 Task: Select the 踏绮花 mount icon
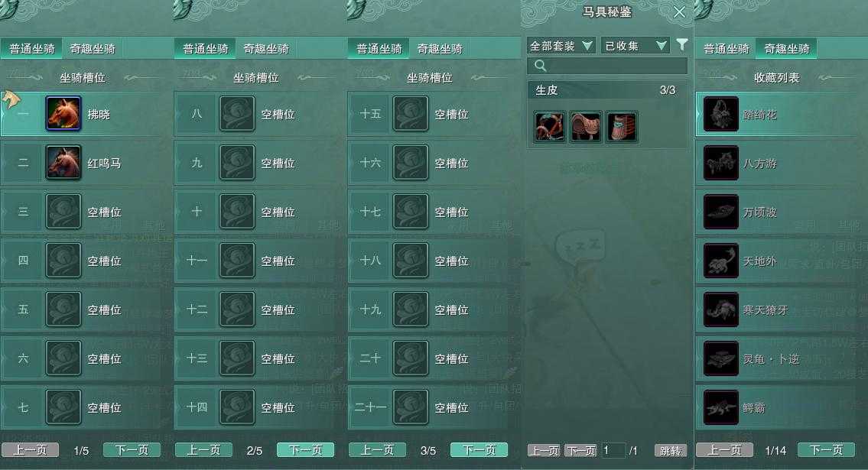pyautogui.click(x=720, y=114)
